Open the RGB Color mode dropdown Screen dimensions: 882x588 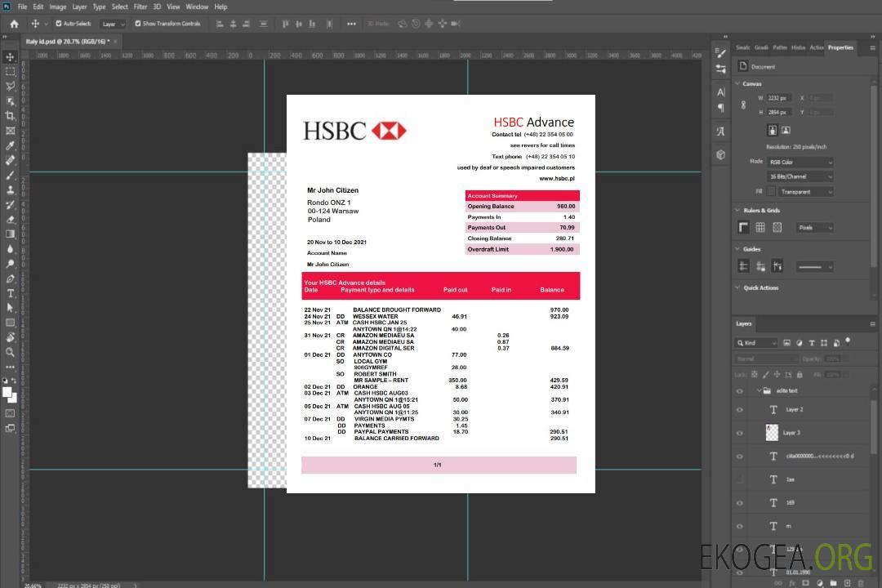[800, 162]
